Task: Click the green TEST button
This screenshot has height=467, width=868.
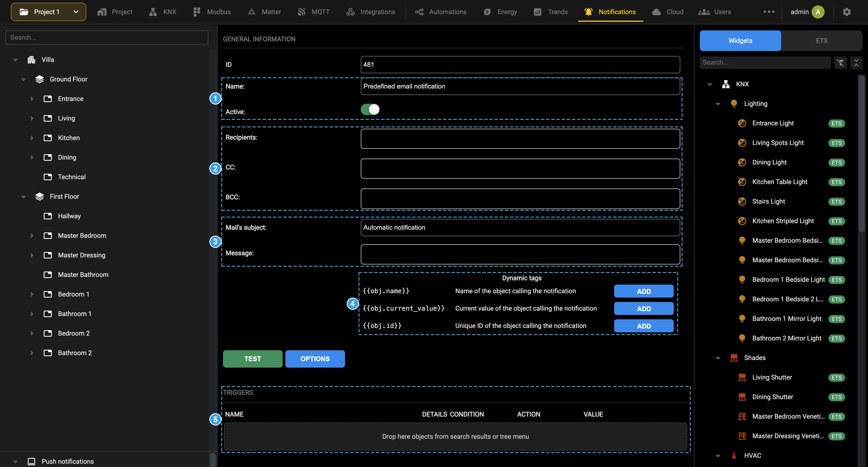Action: pos(253,359)
